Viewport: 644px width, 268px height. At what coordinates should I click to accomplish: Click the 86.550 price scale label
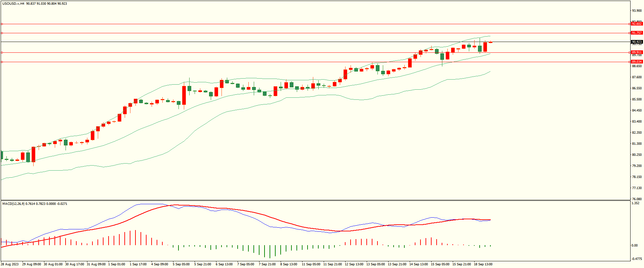click(x=637, y=88)
